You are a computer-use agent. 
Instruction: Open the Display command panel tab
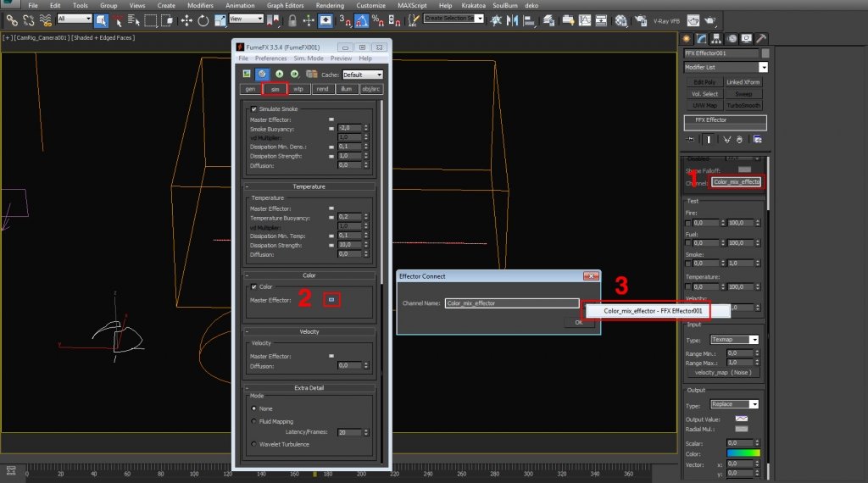[x=746, y=39]
